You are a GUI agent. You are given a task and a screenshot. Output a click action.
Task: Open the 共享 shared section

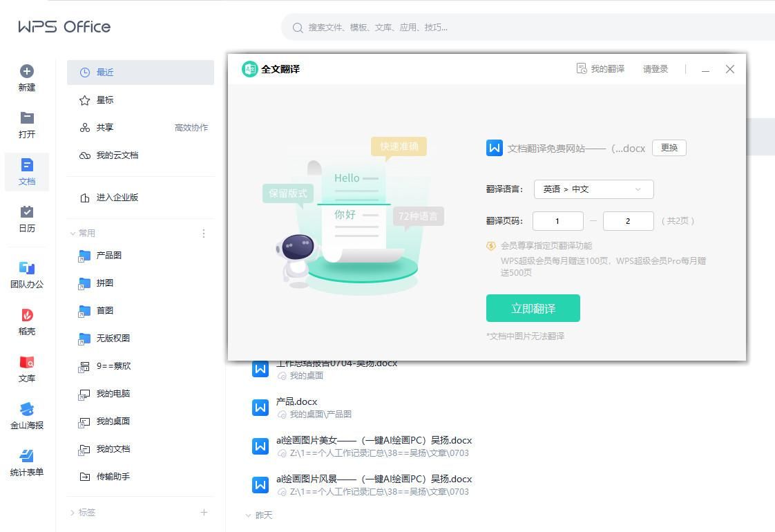(104, 128)
